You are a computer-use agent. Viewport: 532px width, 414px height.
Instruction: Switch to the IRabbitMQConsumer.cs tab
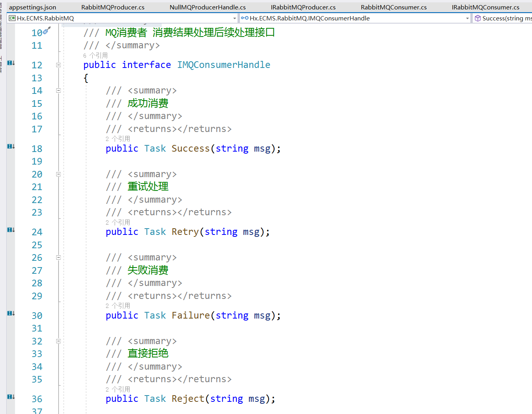click(x=485, y=7)
